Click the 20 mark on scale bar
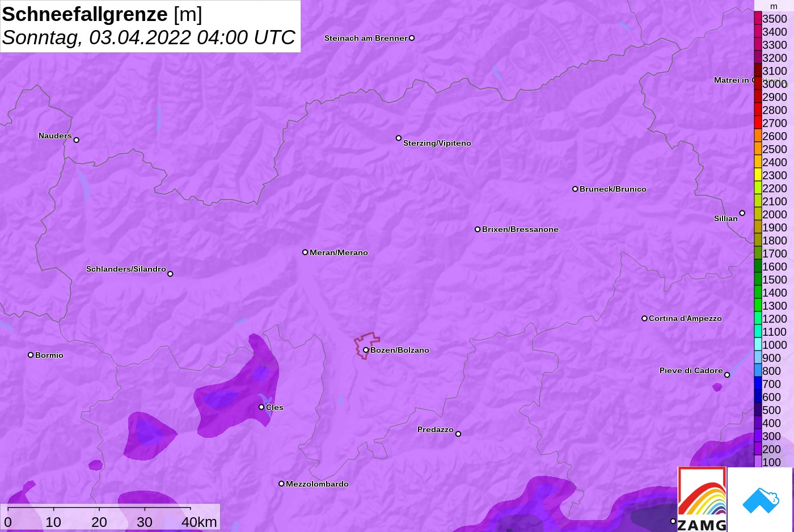This screenshot has width=794, height=532. (99, 522)
